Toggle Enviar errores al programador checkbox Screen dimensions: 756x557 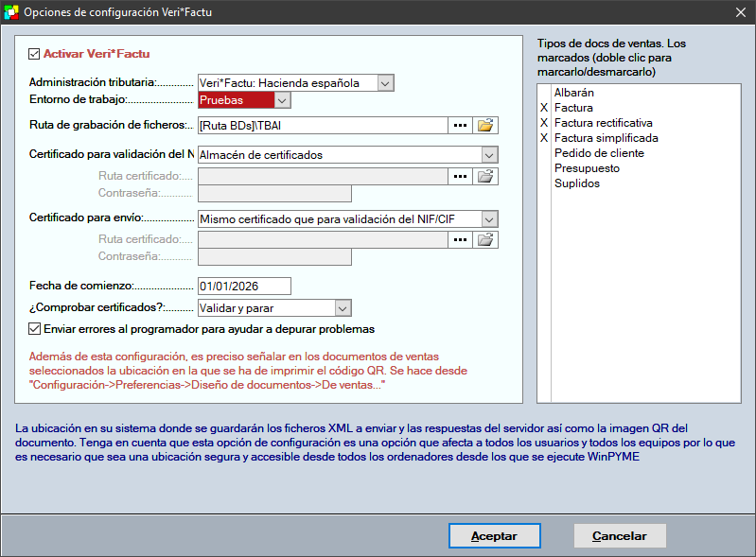pyautogui.click(x=34, y=329)
